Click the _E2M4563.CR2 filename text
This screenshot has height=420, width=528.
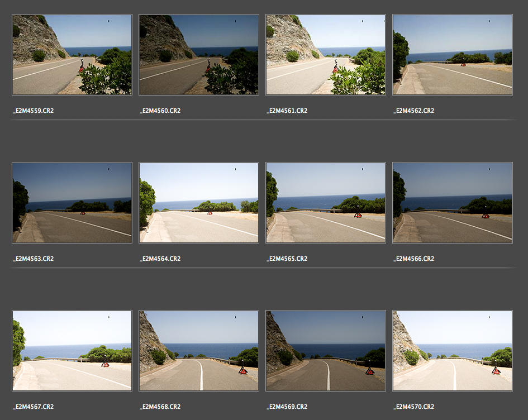tap(33, 259)
